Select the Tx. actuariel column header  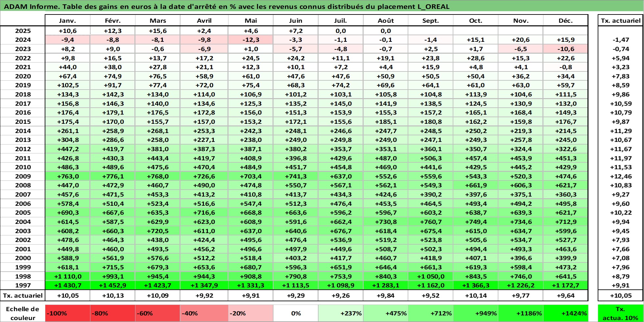(x=621, y=20)
